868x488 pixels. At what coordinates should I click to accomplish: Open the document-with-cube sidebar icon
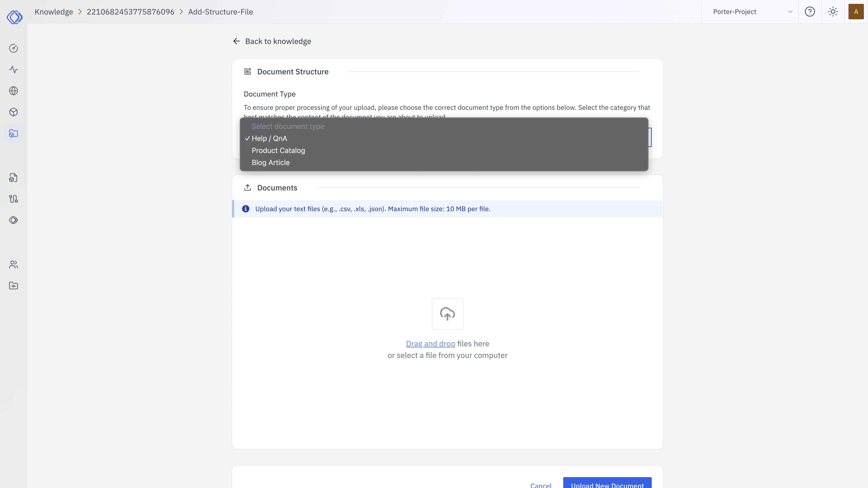(14, 178)
